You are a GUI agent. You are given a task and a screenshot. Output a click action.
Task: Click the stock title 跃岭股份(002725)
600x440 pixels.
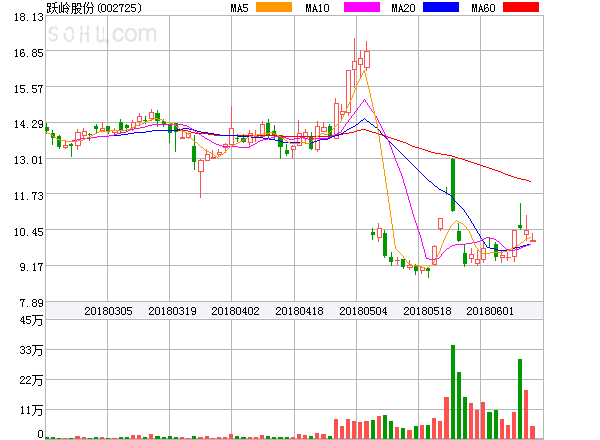(94, 8)
